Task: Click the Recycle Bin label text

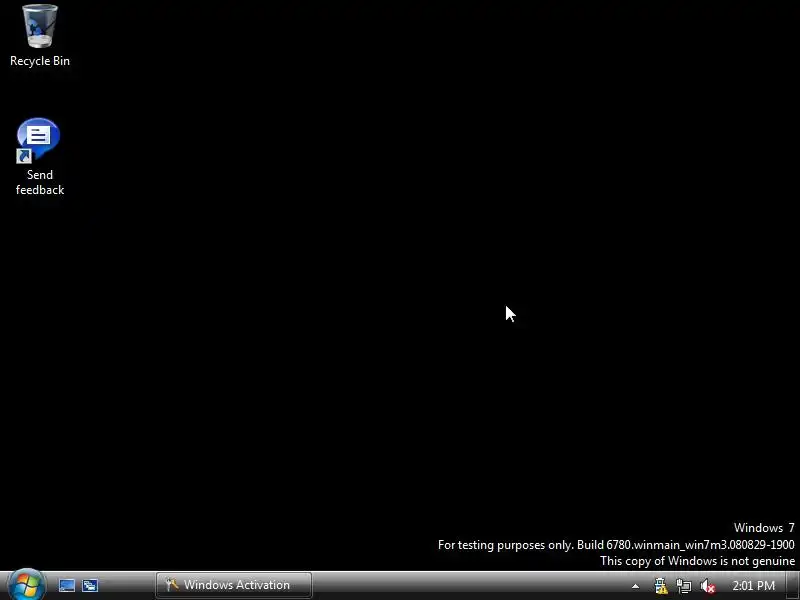Action: point(40,61)
